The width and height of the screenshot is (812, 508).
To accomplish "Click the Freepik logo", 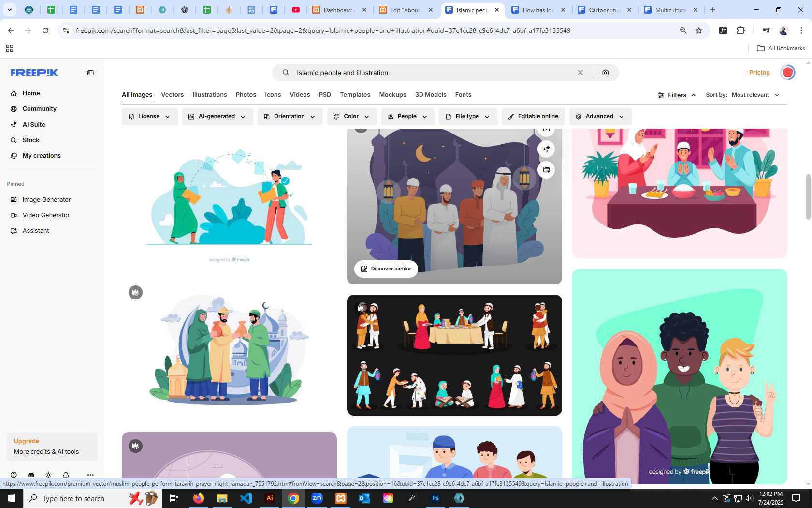I will click(34, 73).
